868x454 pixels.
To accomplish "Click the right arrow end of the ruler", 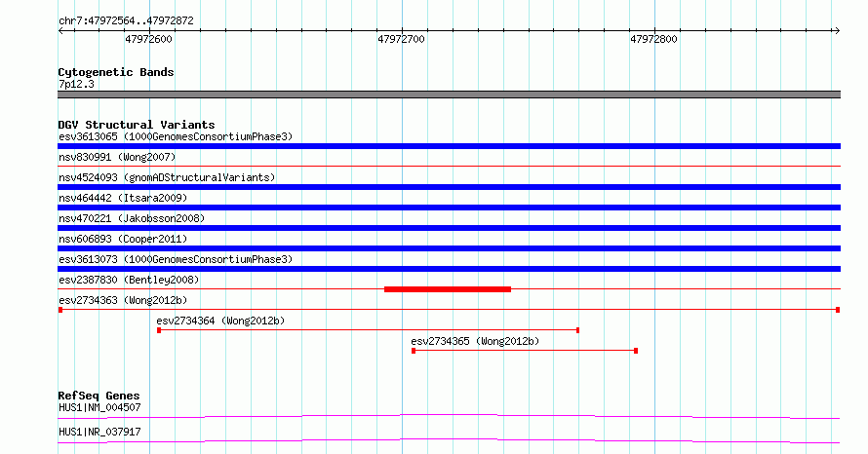I will click(x=838, y=31).
